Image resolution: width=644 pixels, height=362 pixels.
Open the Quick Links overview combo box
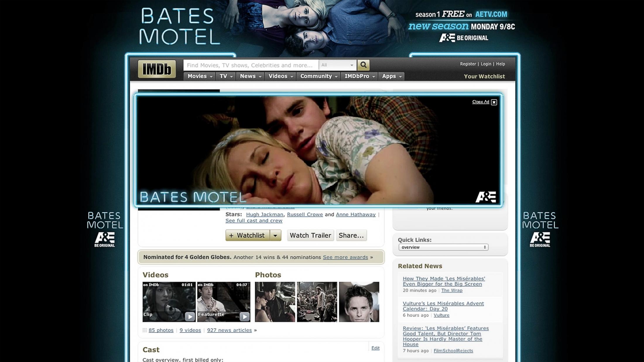(443, 247)
